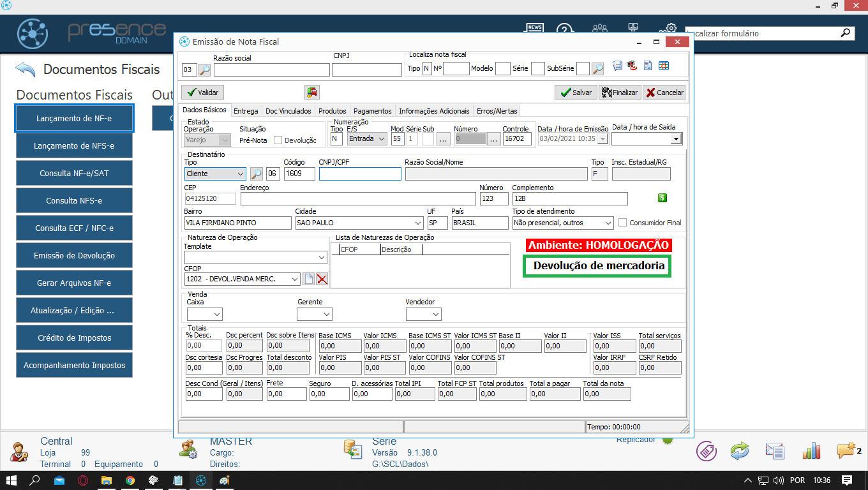Screen dimensions: 868x490
Task: Open the Pagamentos tab
Action: tap(372, 111)
